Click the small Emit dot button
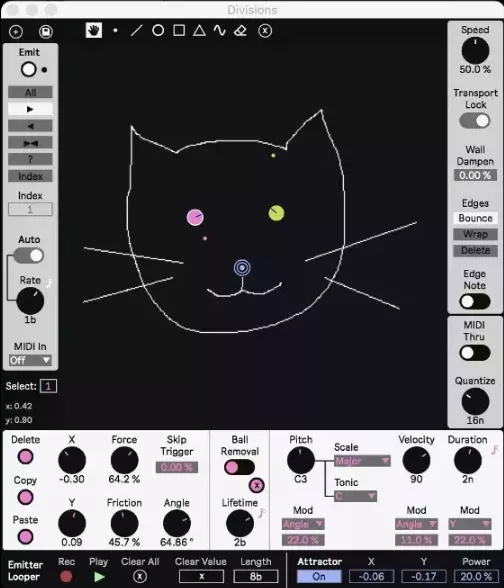Viewport: 504px width, 588px height. point(44,70)
